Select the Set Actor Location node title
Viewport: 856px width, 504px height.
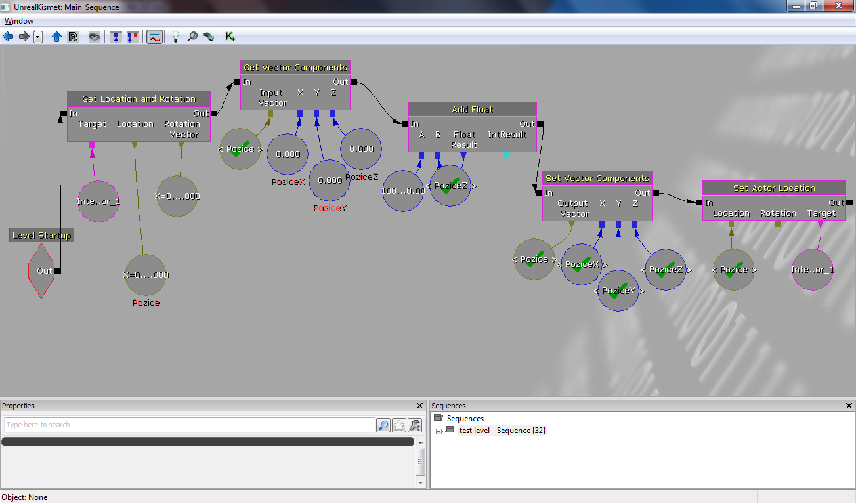click(x=774, y=188)
